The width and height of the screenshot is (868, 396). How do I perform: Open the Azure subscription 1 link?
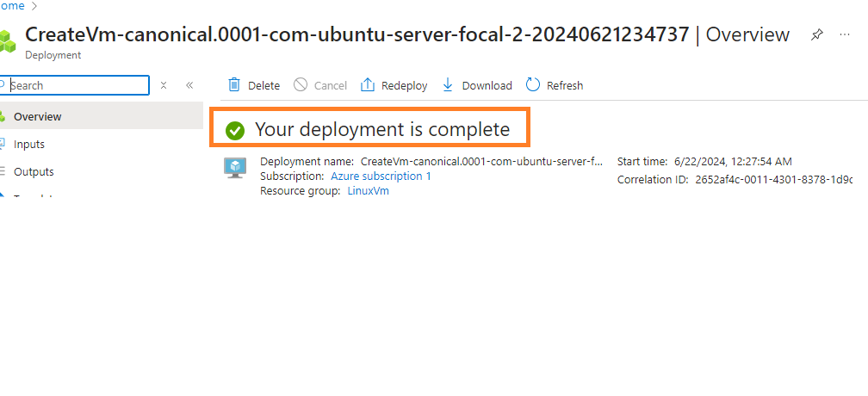381,176
